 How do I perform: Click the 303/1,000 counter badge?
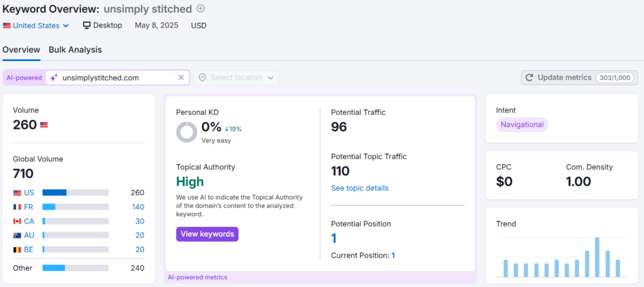[615, 77]
